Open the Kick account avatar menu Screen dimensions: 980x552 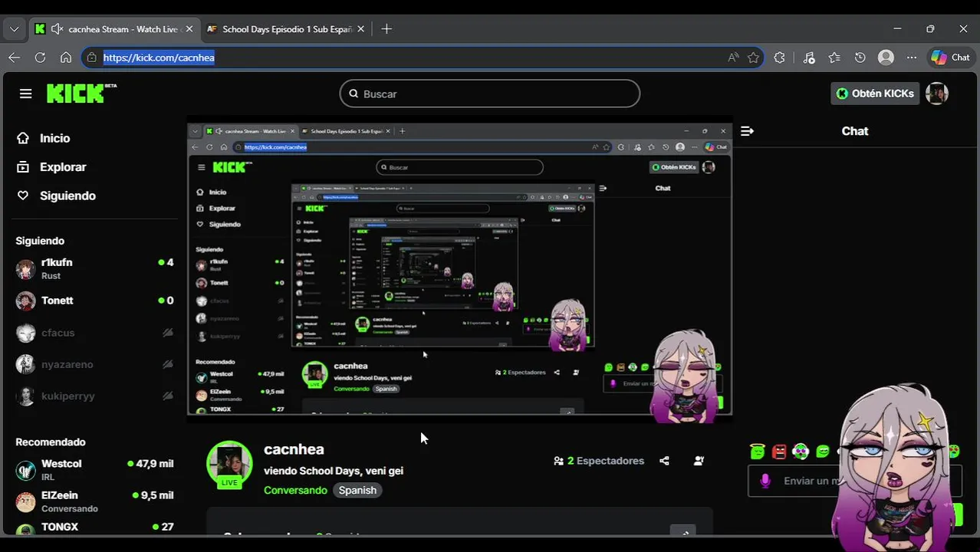tap(937, 94)
